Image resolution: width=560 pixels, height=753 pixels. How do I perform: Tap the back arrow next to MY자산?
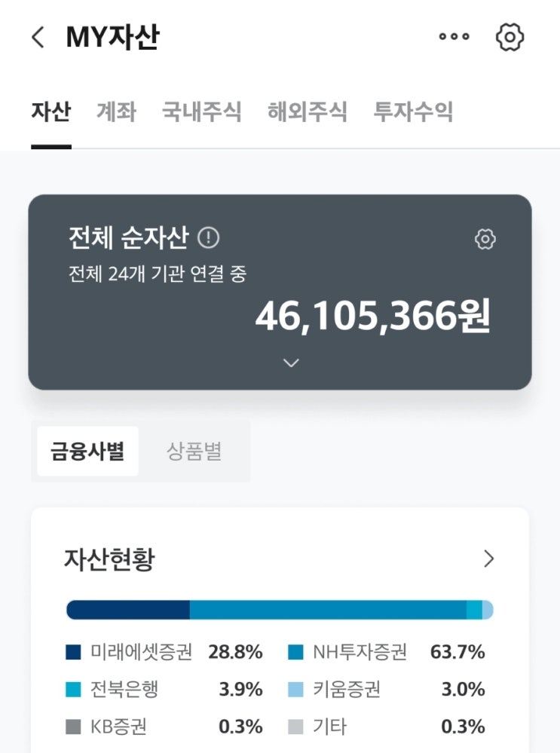(38, 37)
